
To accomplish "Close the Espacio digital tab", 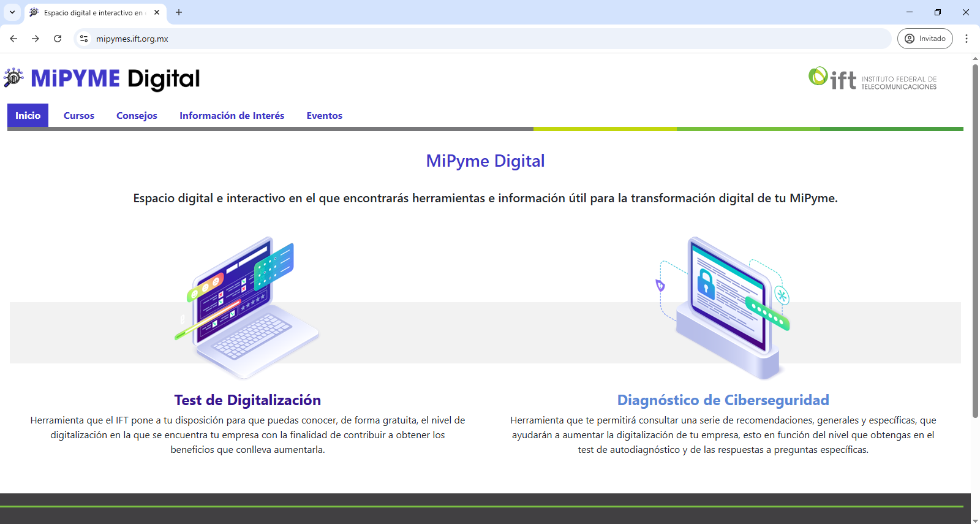I will click(x=157, y=12).
